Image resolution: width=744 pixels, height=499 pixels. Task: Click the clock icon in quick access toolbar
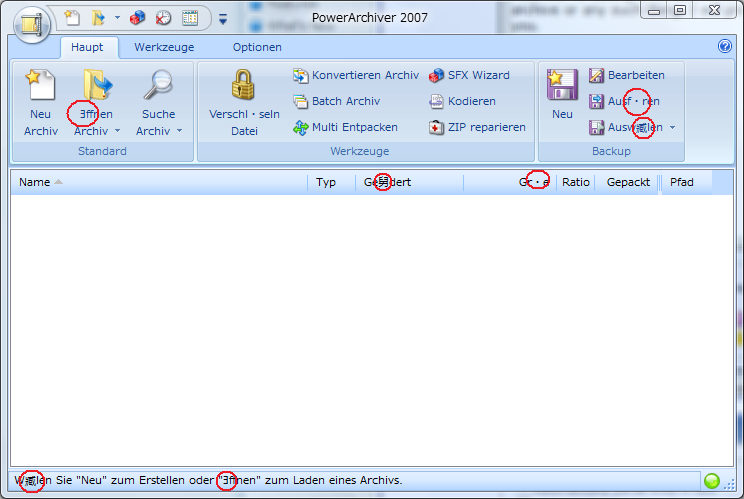point(163,18)
